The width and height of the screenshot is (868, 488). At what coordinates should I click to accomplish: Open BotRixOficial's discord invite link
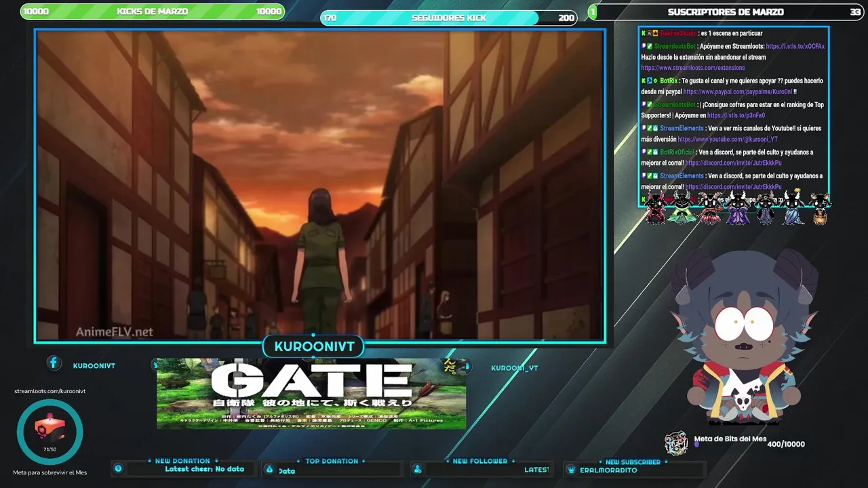point(733,163)
